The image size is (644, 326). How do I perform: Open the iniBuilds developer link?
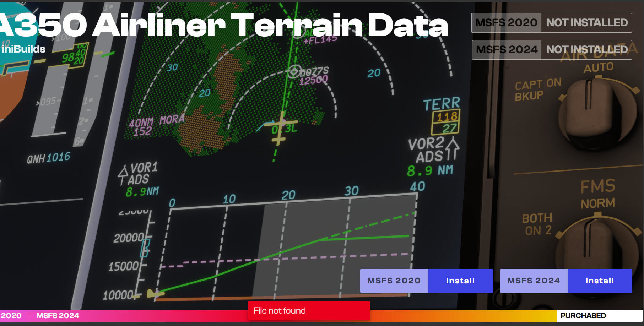(x=23, y=49)
